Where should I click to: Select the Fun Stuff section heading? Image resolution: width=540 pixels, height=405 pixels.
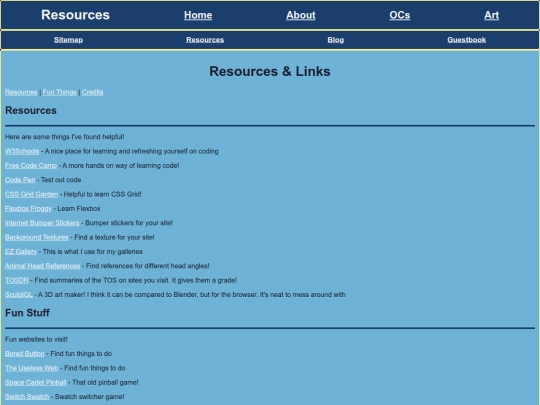(x=27, y=313)
